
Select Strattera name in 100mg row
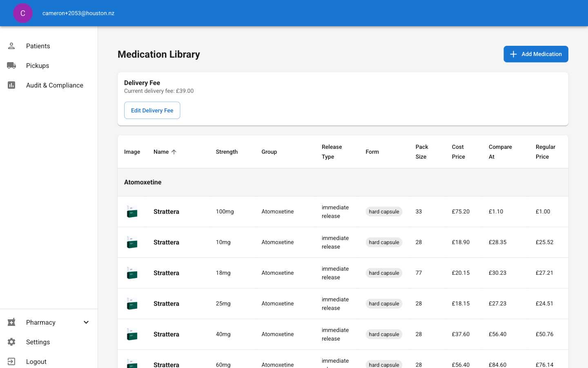tap(166, 211)
